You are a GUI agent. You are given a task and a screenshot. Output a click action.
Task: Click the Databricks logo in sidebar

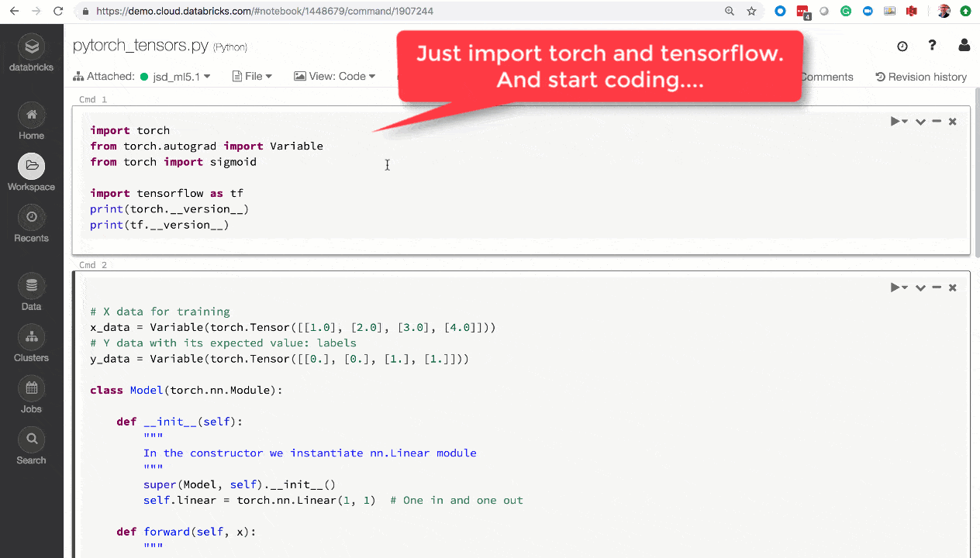point(31,53)
